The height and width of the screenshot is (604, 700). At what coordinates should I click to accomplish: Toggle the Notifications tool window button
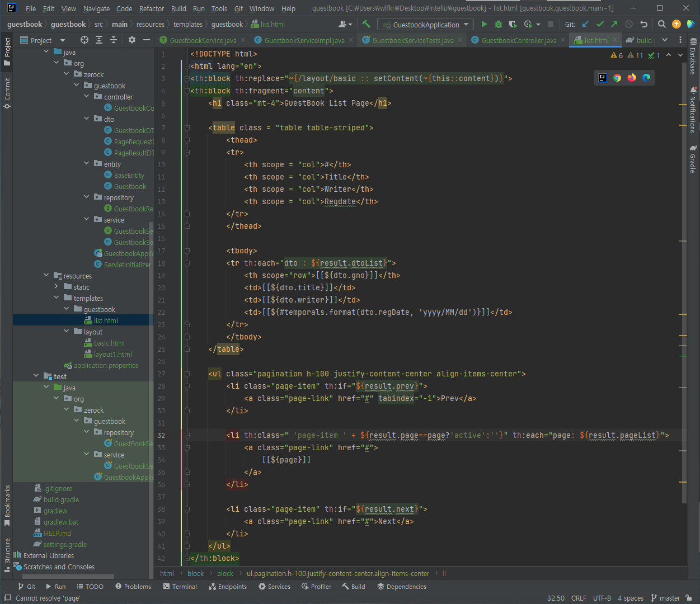[693, 110]
